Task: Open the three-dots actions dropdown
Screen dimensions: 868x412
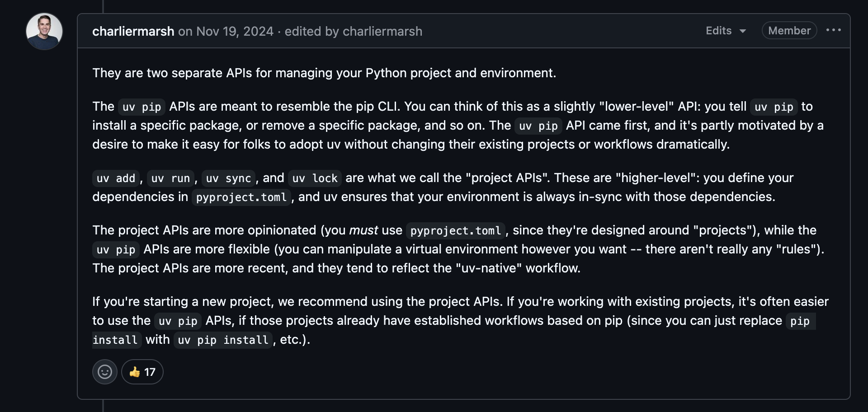Action: (834, 30)
